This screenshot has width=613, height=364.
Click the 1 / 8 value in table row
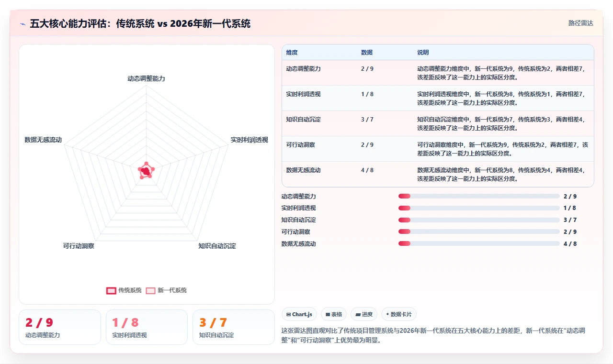click(367, 94)
